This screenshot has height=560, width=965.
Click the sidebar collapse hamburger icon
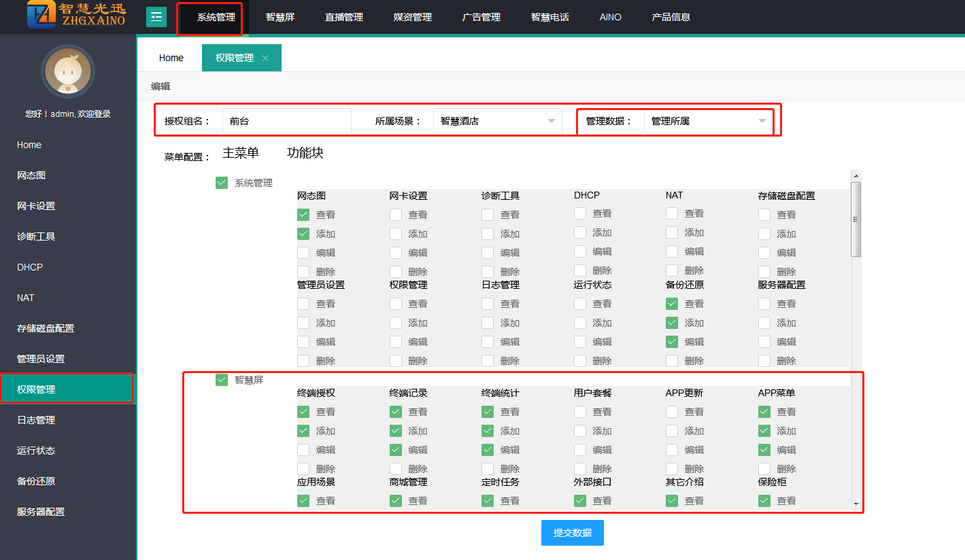click(x=156, y=17)
